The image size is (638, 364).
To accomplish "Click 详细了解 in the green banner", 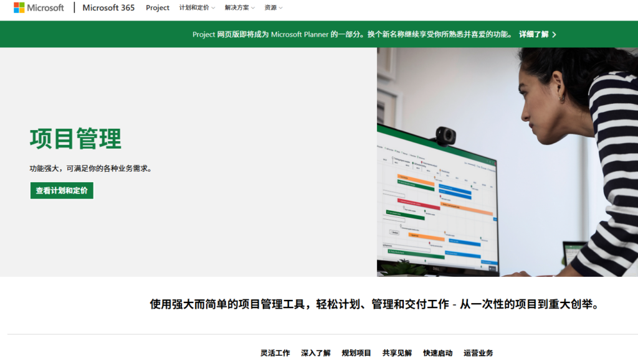I will click(533, 34).
